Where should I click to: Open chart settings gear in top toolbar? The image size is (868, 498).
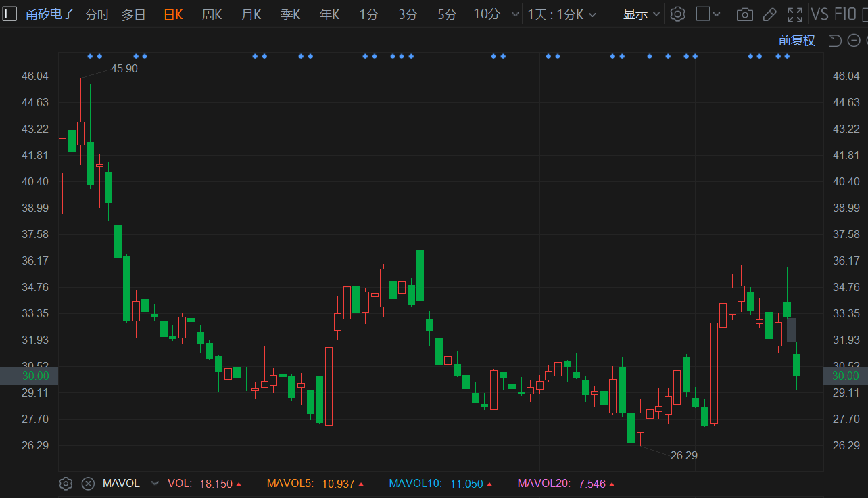pyautogui.click(x=677, y=14)
